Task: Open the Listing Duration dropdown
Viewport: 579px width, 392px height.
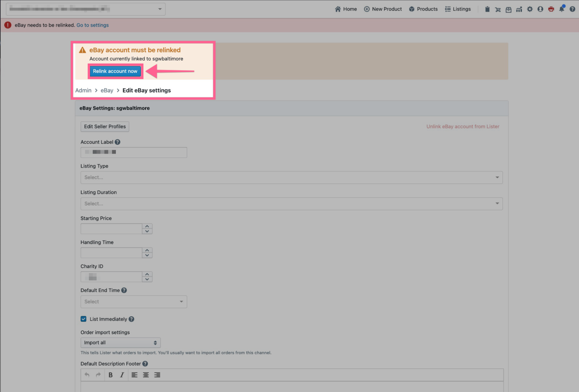Action: tap(291, 204)
